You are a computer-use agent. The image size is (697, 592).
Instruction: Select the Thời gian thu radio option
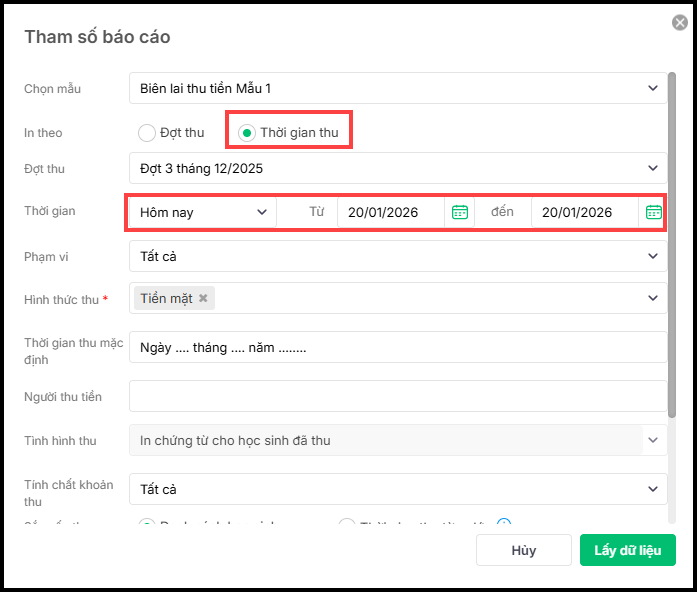[x=247, y=133]
